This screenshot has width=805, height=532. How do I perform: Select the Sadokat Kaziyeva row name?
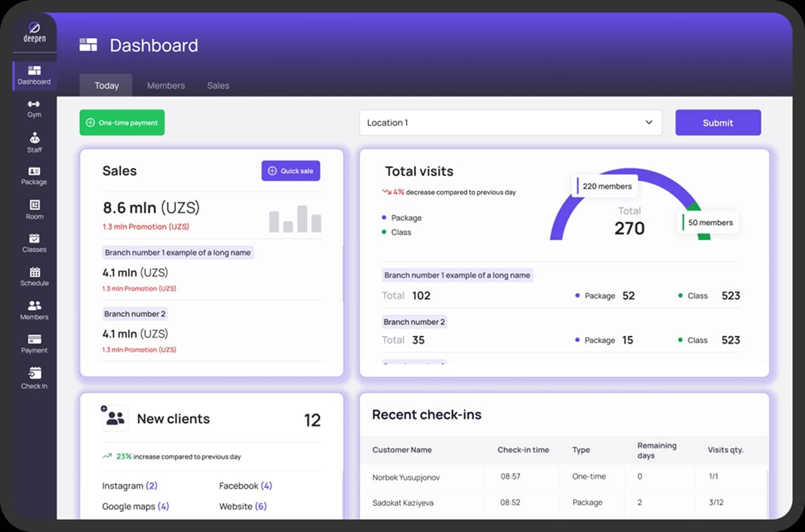pos(402,503)
